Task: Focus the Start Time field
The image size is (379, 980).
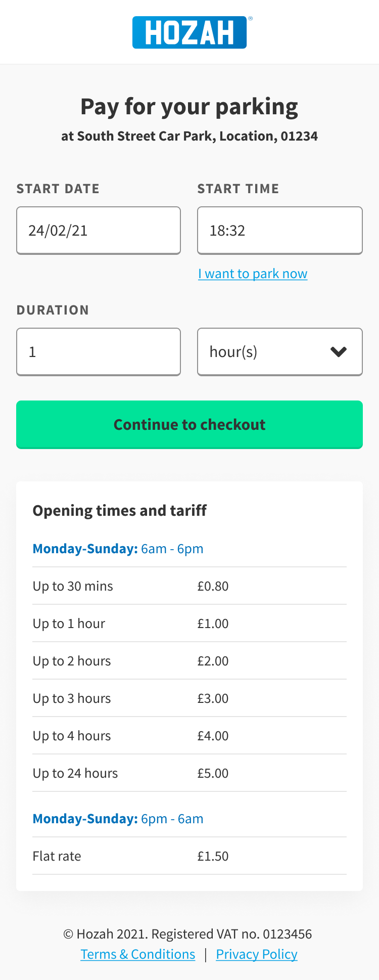Action: pyautogui.click(x=279, y=231)
